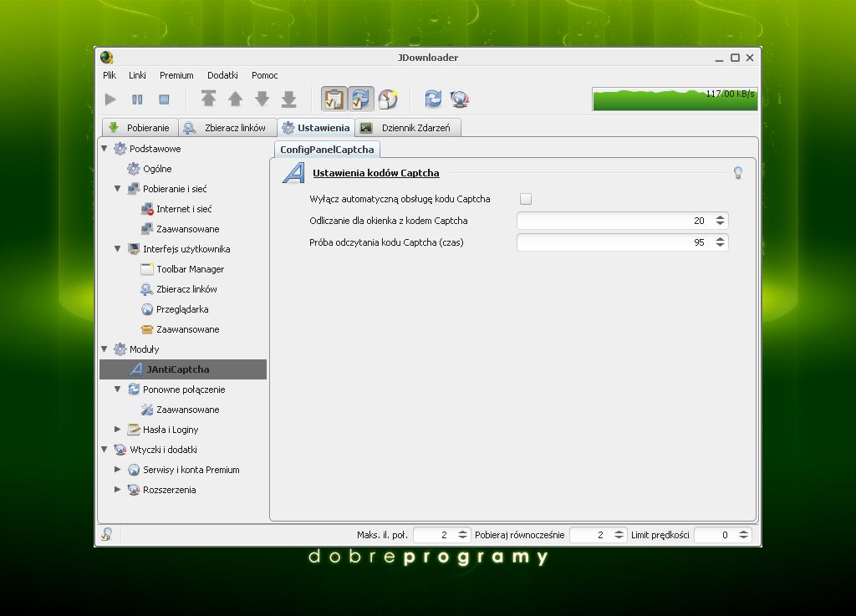Increase Próba odczytania kodu Captcha value
Image resolution: width=856 pixels, height=616 pixels.
point(720,239)
